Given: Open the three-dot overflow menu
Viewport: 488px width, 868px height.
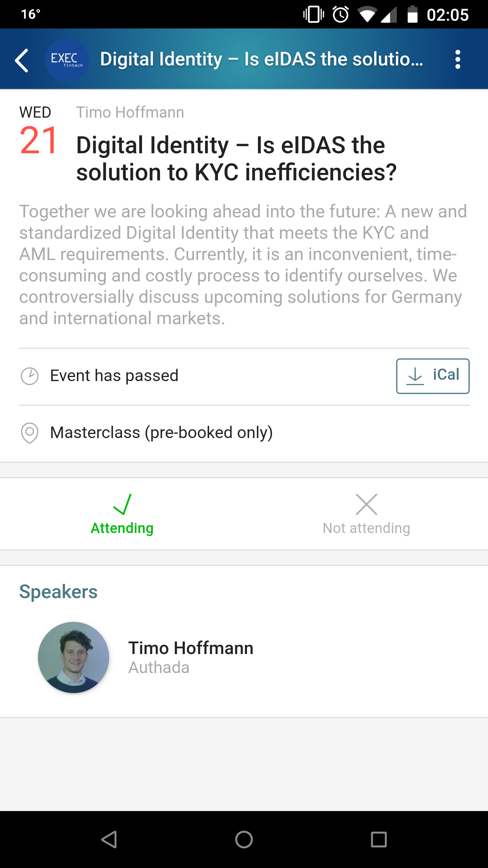Looking at the screenshot, I should tap(457, 60).
